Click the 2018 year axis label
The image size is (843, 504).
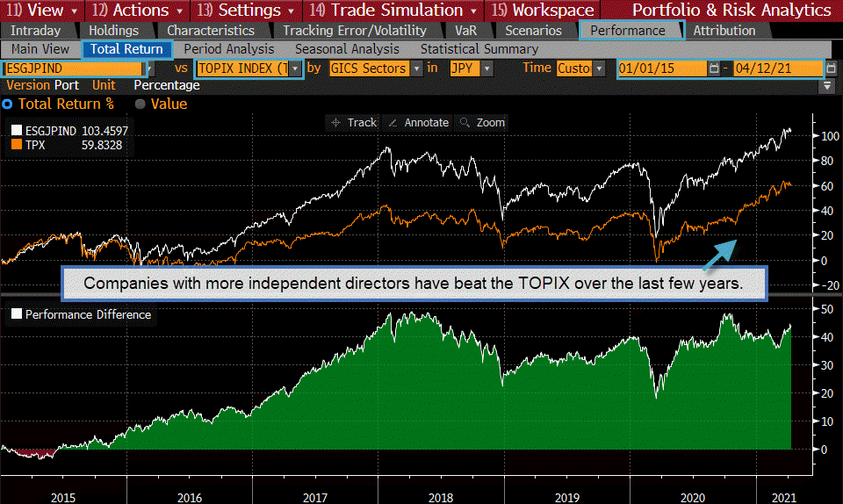(440, 498)
